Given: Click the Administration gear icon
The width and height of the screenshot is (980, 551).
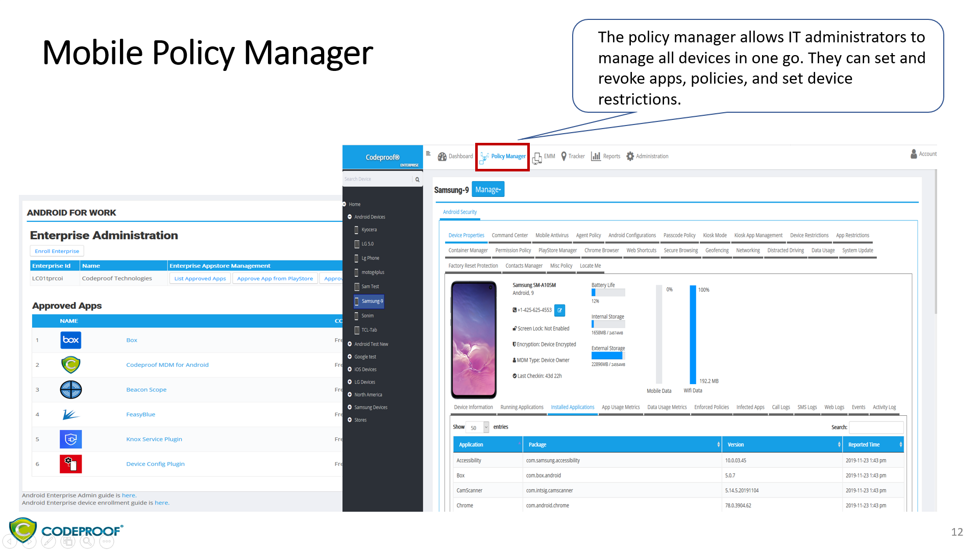Looking at the screenshot, I should pyautogui.click(x=630, y=156).
